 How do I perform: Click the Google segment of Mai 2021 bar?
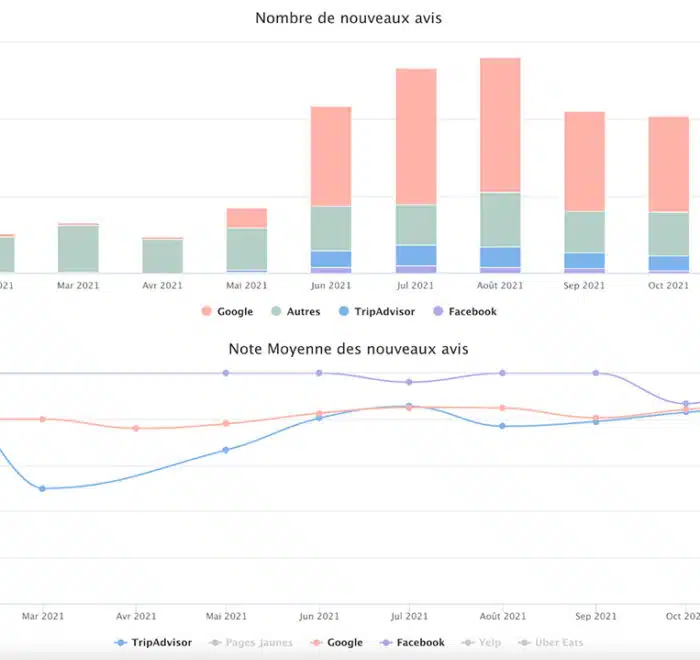(247, 218)
